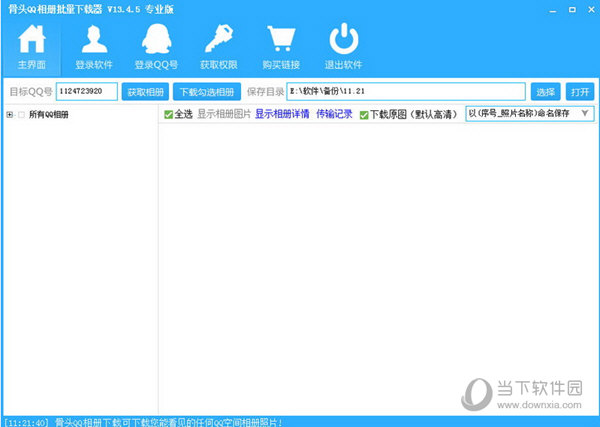600x427 pixels.
Task: Click the 显示相册图片 link
Action: tap(224, 114)
